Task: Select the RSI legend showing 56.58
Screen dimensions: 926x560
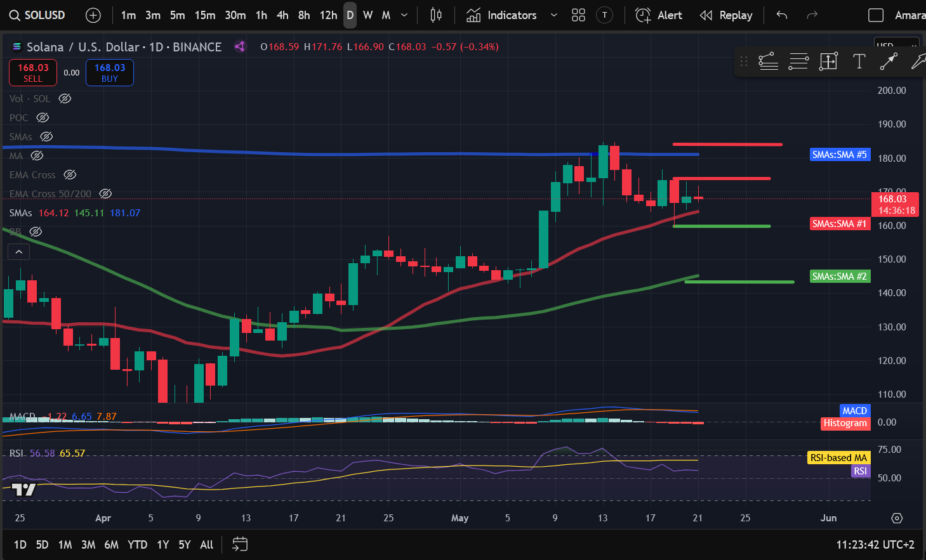Action: (x=47, y=453)
